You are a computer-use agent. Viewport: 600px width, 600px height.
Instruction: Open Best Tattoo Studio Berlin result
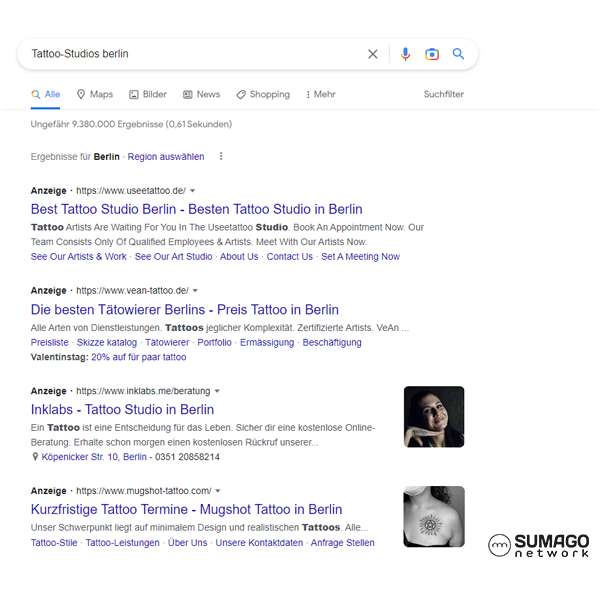coord(196,209)
